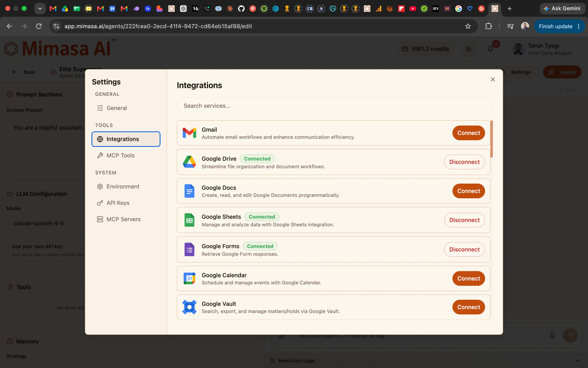The height and width of the screenshot is (368, 588).
Task: Open Environment in the settings sidebar
Action: [x=126, y=186]
